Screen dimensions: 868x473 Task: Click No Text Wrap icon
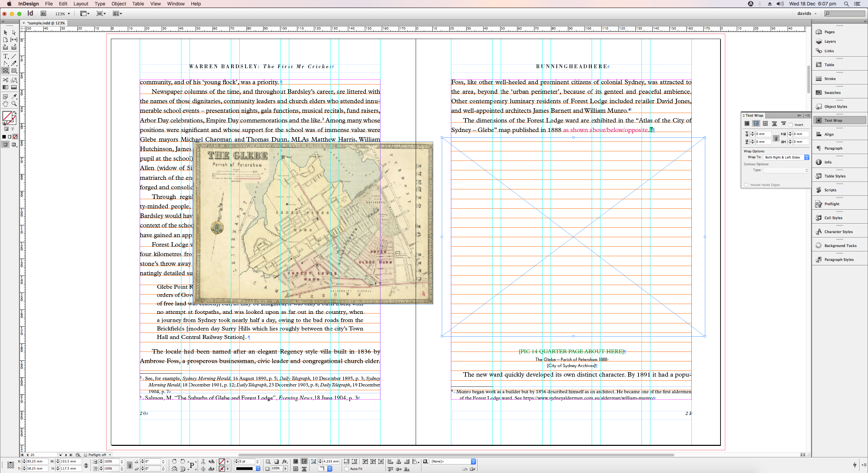tap(747, 124)
